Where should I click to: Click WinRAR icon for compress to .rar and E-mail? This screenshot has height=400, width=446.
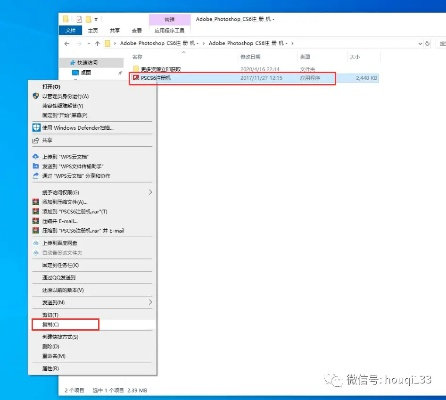36,230
